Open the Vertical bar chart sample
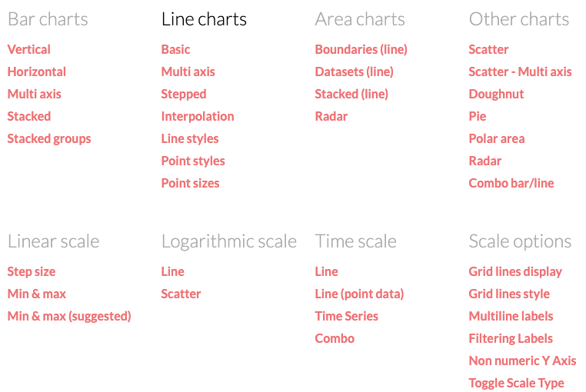 point(28,49)
